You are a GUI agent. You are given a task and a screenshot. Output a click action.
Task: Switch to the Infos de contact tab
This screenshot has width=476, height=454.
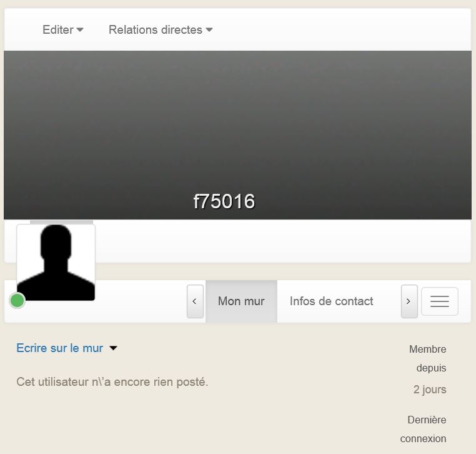coord(332,301)
